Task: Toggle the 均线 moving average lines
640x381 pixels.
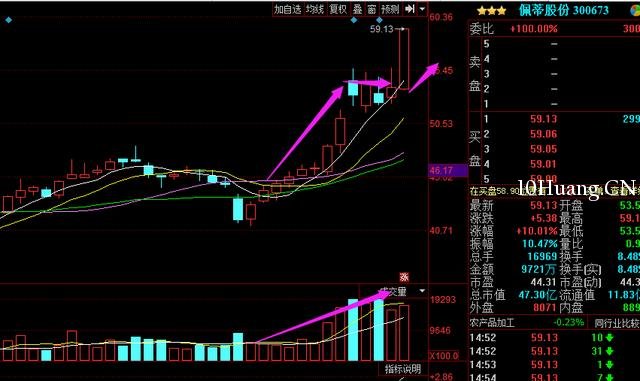Action: 315,9
